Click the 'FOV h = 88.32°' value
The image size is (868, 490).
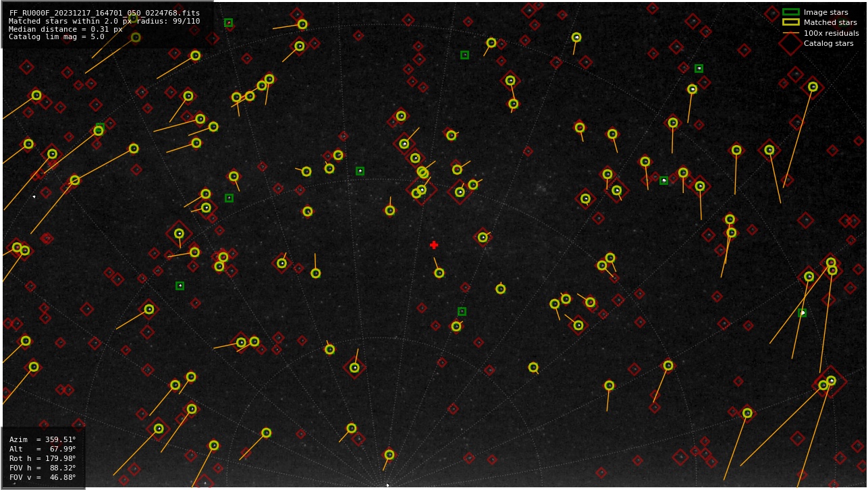(43, 468)
